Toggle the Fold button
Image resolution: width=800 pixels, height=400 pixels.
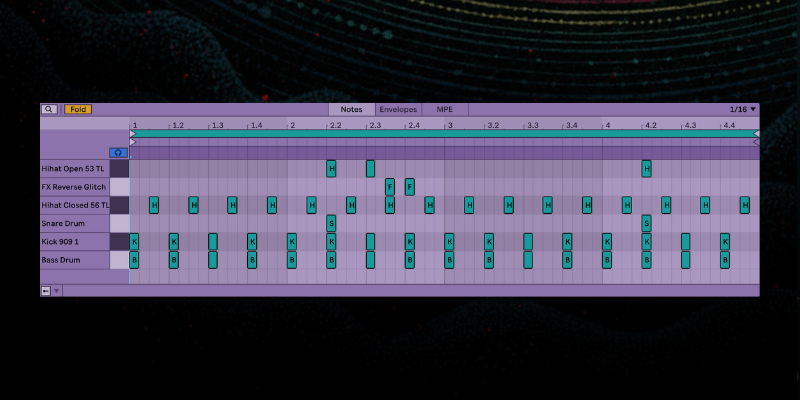tap(78, 109)
